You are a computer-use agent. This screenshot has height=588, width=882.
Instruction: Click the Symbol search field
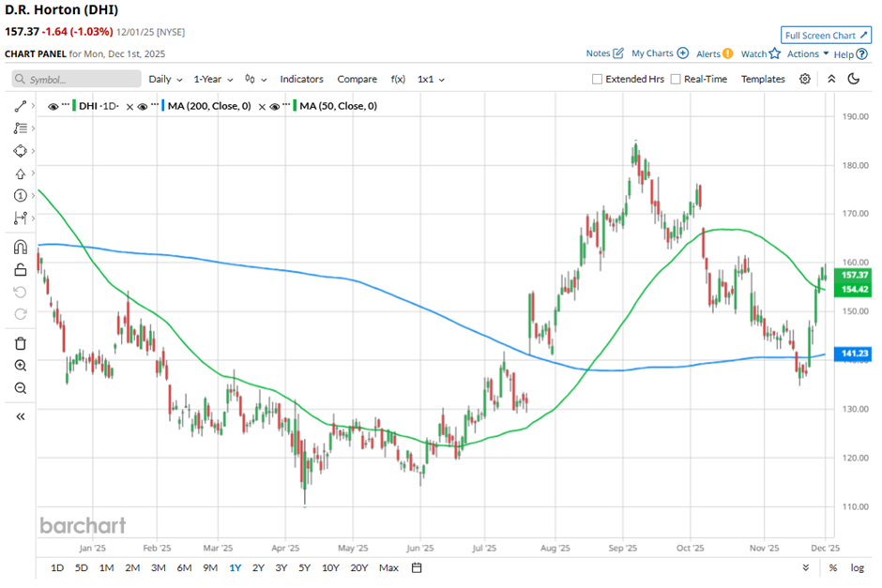77,80
